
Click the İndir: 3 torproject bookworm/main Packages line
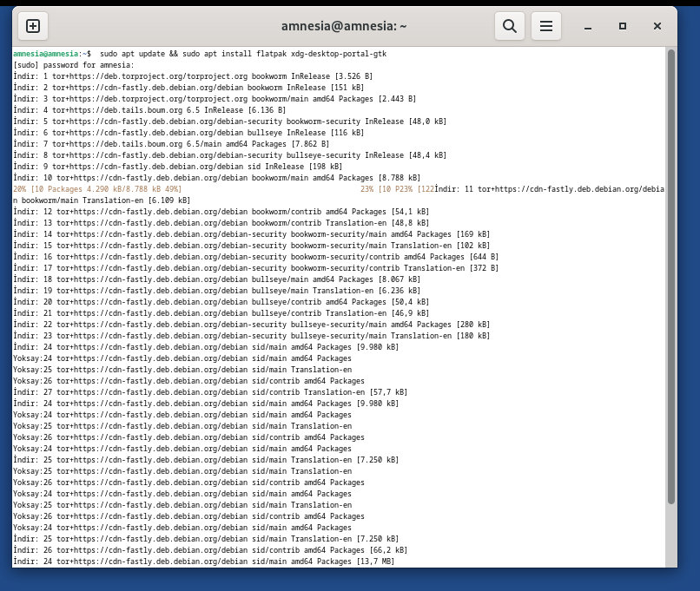click(215, 99)
